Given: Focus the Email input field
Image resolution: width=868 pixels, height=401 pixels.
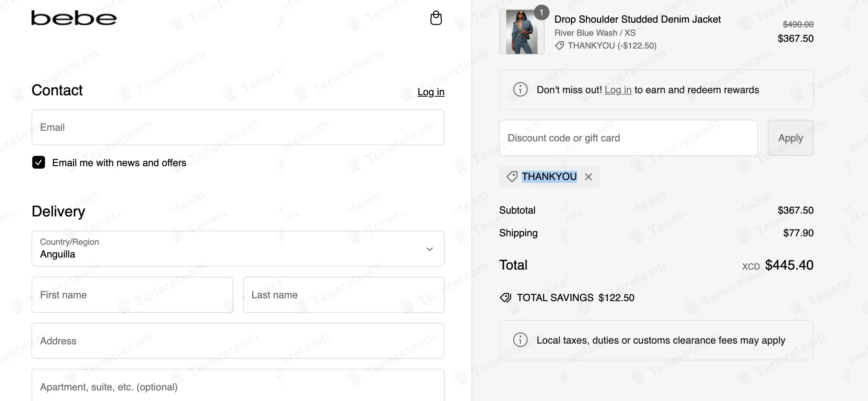Looking at the screenshot, I should pos(238,127).
